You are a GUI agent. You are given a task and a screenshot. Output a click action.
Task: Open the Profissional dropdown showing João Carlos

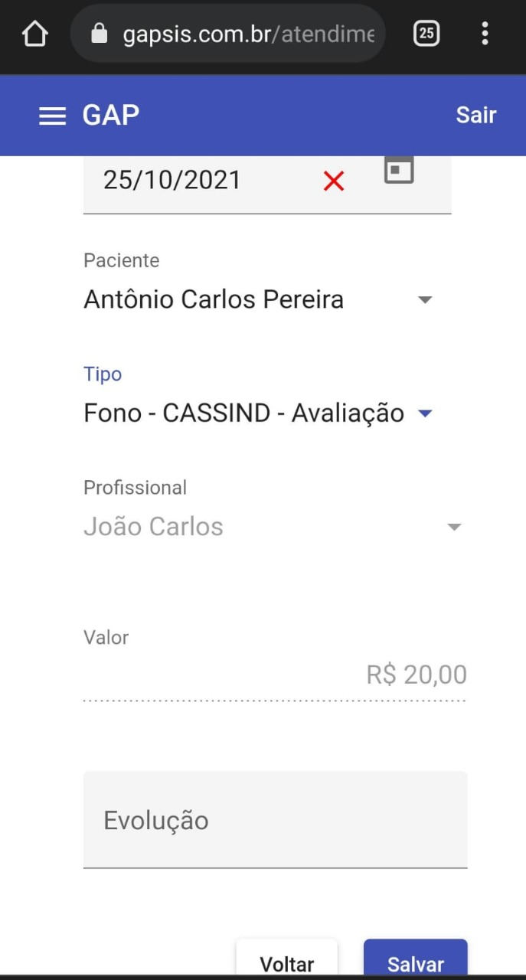click(454, 527)
